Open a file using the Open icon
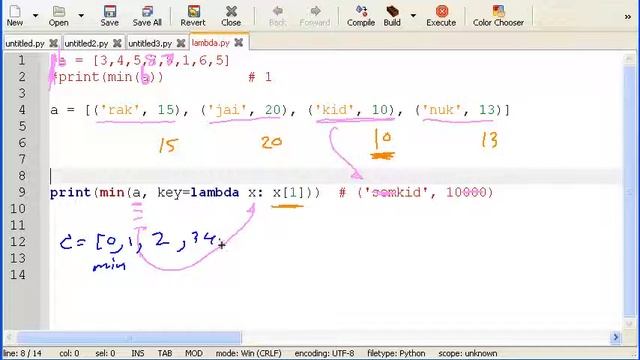This screenshot has height=360, width=640. click(59, 16)
